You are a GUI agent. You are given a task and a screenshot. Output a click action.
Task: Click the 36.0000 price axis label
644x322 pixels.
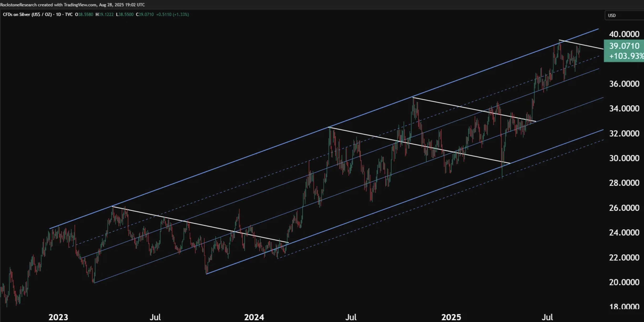pyautogui.click(x=624, y=84)
